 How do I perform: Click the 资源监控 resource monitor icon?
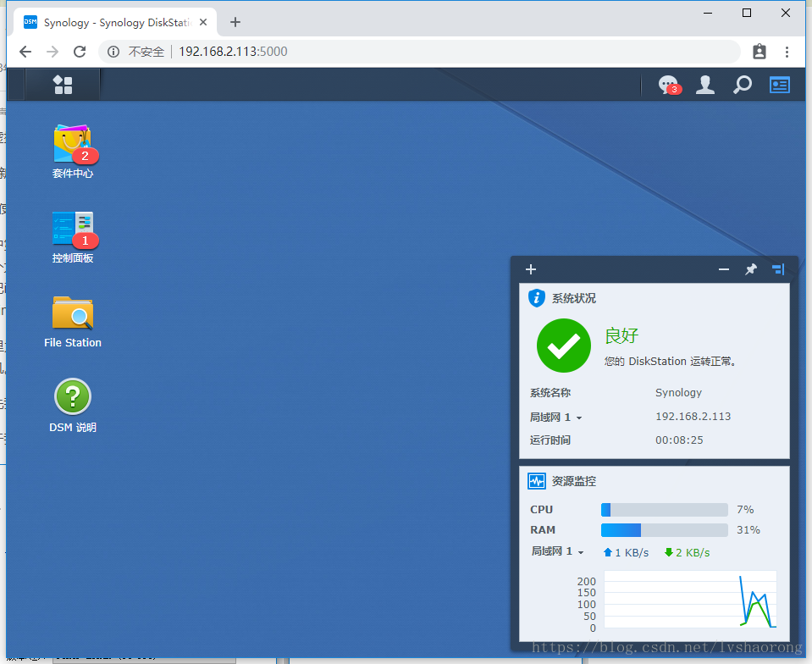537,481
